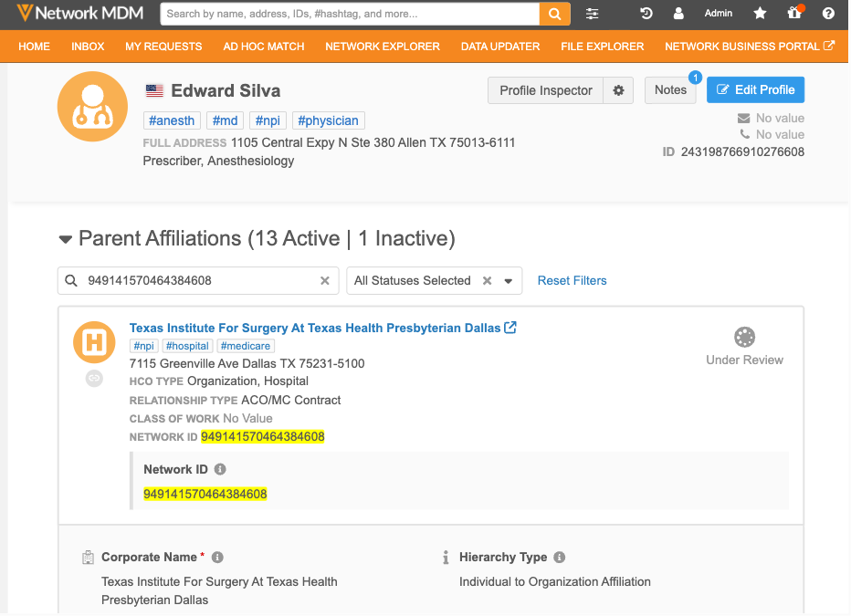Click the #medicare hashtag
The height and width of the screenshot is (616, 851).
coord(246,346)
